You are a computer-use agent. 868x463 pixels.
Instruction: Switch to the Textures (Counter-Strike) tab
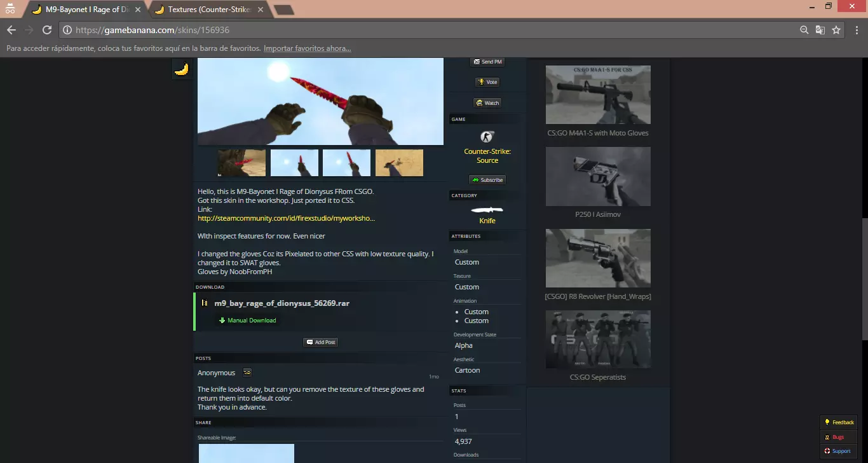point(209,10)
